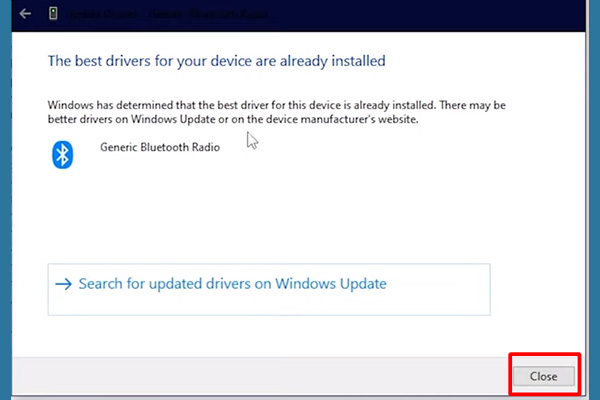The height and width of the screenshot is (400, 600).
Task: Click the blurred Update Drivers title text
Action: [x=167, y=14]
